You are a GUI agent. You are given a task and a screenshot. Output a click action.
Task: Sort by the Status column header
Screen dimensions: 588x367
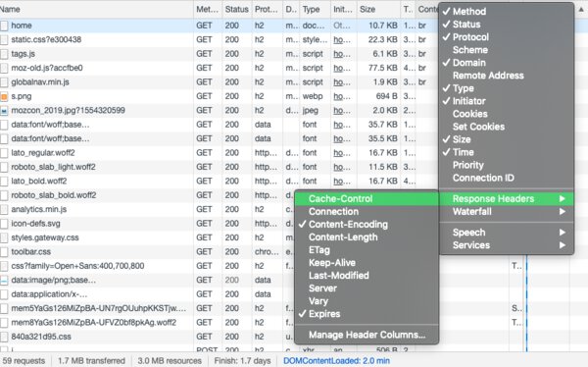(236, 10)
